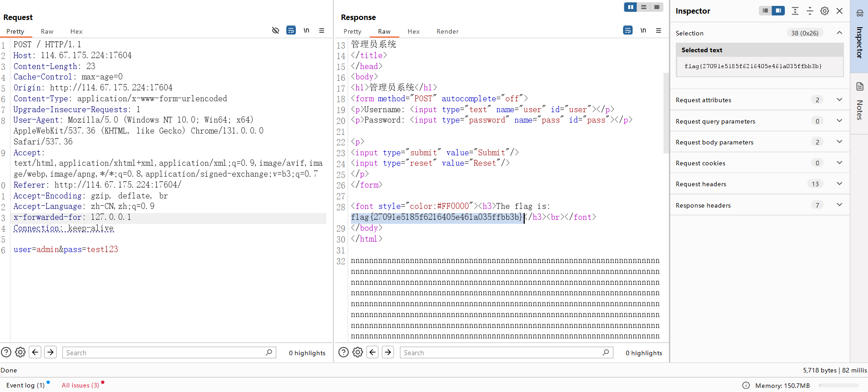Switch Request view to Hex tab
The image size is (868, 392).
[x=76, y=31]
